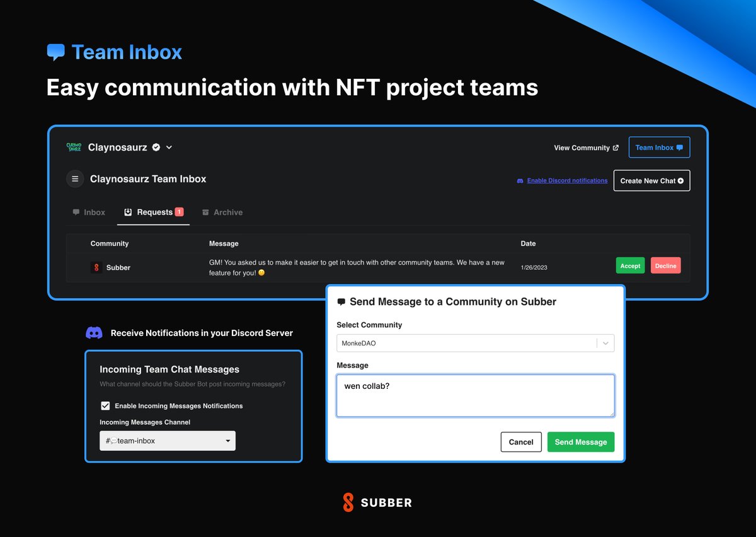756x537 pixels.
Task: Click the Message text area with wen collab?
Action: click(476, 396)
